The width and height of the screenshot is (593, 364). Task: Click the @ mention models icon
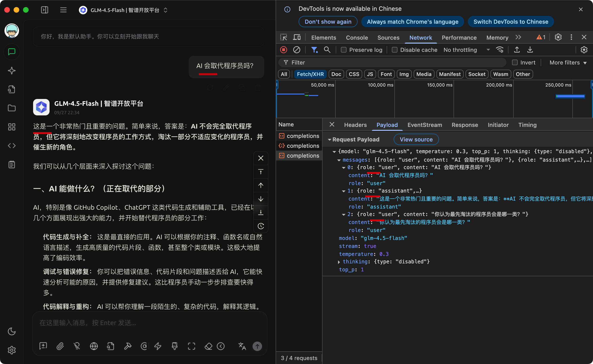pyautogui.click(x=144, y=346)
